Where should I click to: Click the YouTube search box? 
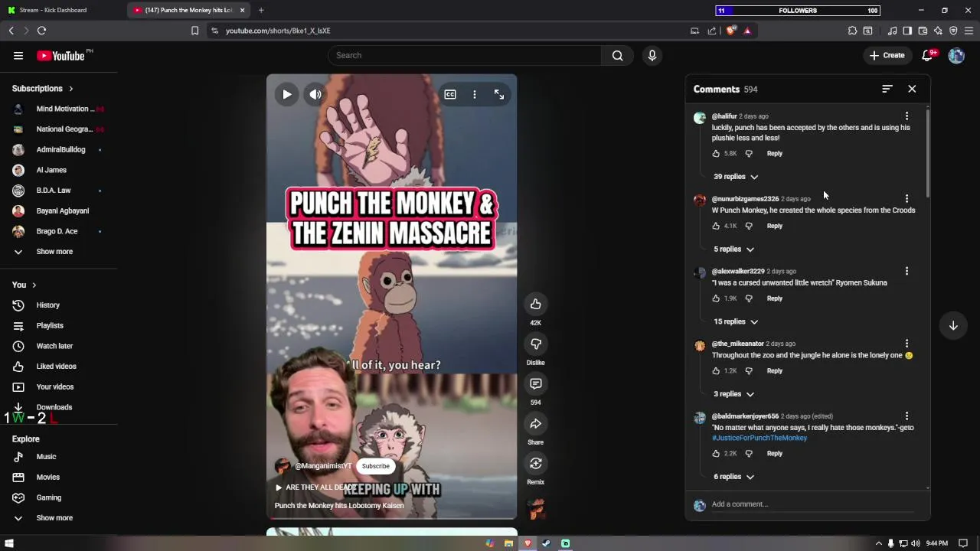click(x=465, y=55)
